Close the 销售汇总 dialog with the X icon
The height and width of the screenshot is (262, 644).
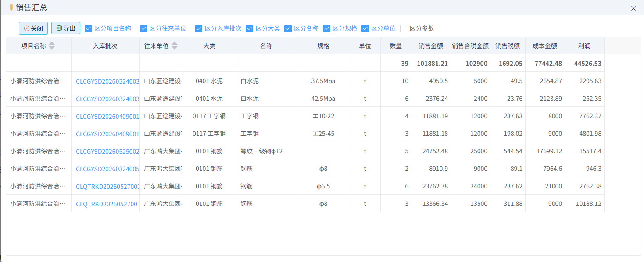click(x=633, y=8)
